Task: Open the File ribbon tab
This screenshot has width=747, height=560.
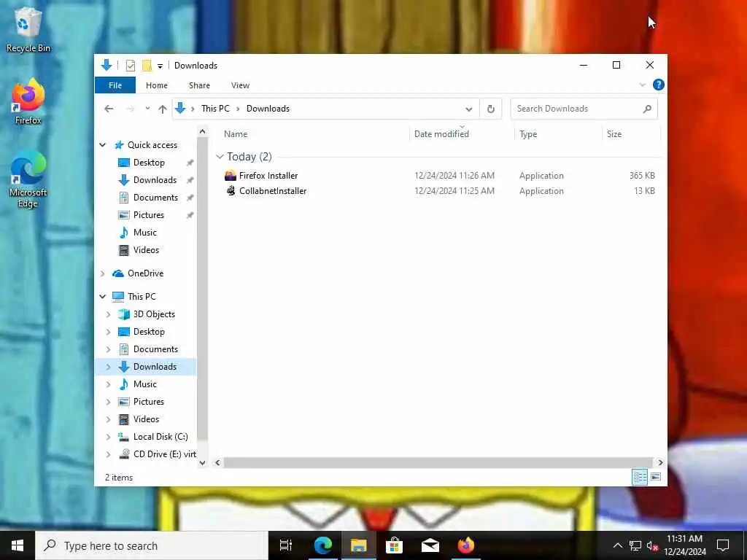Action: click(115, 85)
